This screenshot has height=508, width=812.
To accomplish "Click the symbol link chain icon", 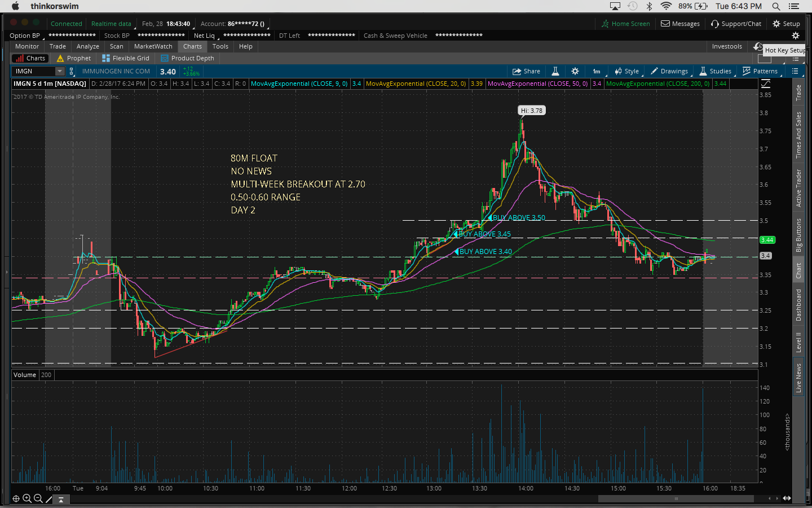I will click(72, 71).
